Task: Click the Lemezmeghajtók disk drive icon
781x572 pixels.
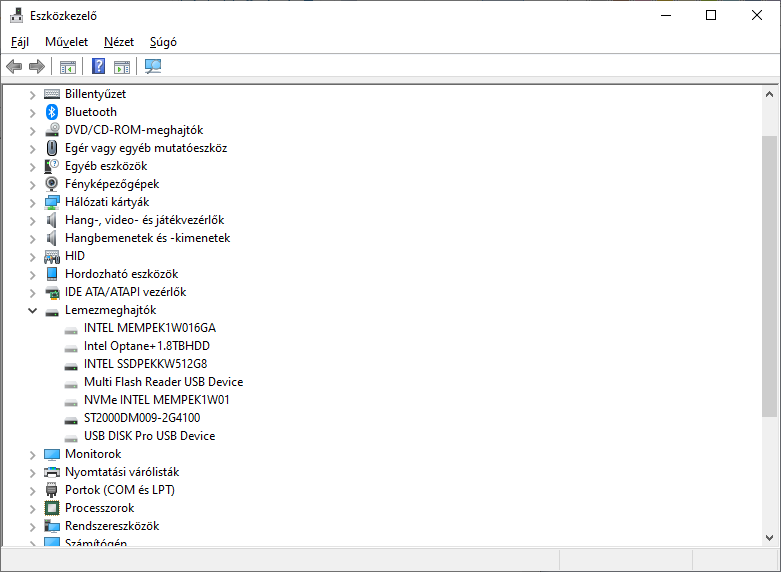Action: point(52,312)
